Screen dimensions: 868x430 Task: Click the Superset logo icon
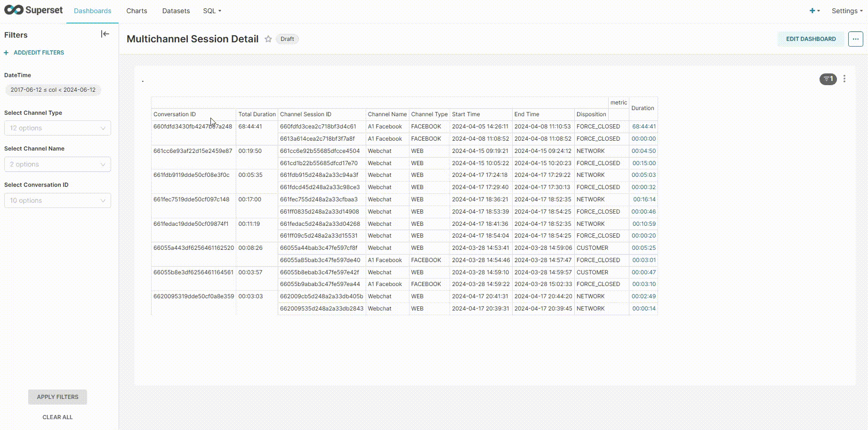13,9
